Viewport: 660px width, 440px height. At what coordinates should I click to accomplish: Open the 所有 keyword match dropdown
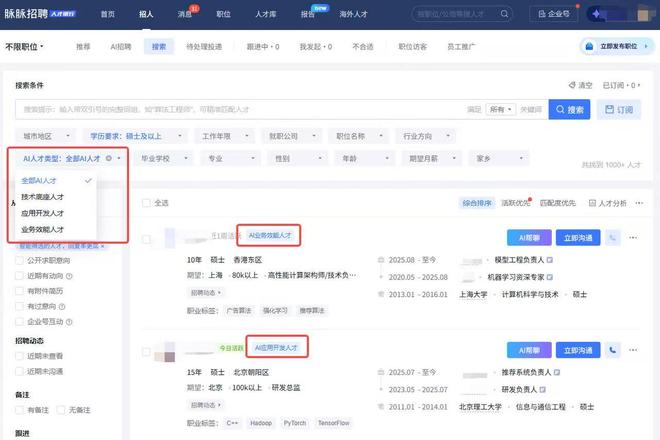click(x=500, y=109)
